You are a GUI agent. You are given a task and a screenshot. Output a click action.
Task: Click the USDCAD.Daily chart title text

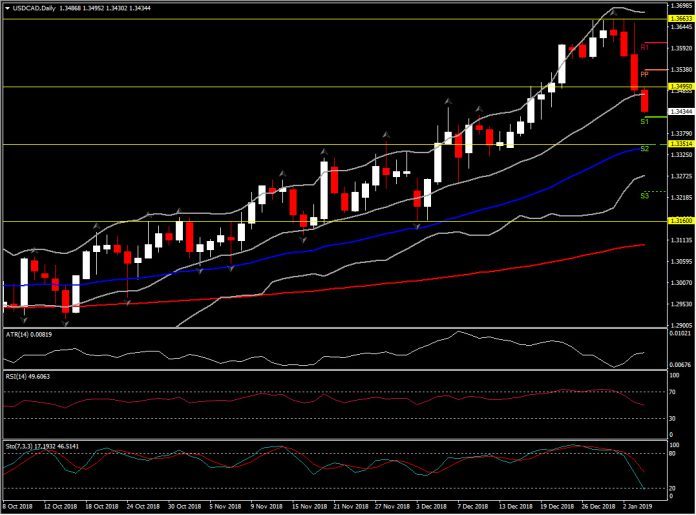click(34, 8)
